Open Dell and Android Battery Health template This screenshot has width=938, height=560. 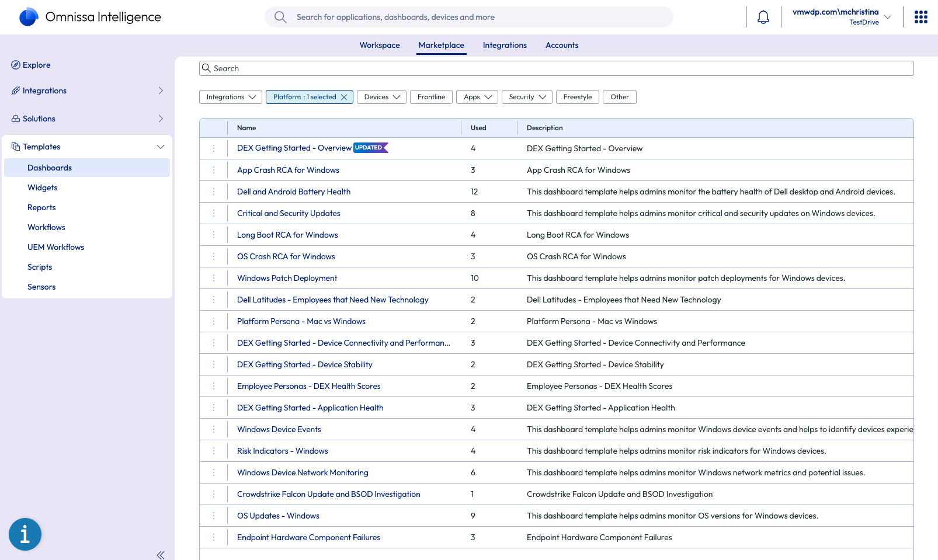294,192
